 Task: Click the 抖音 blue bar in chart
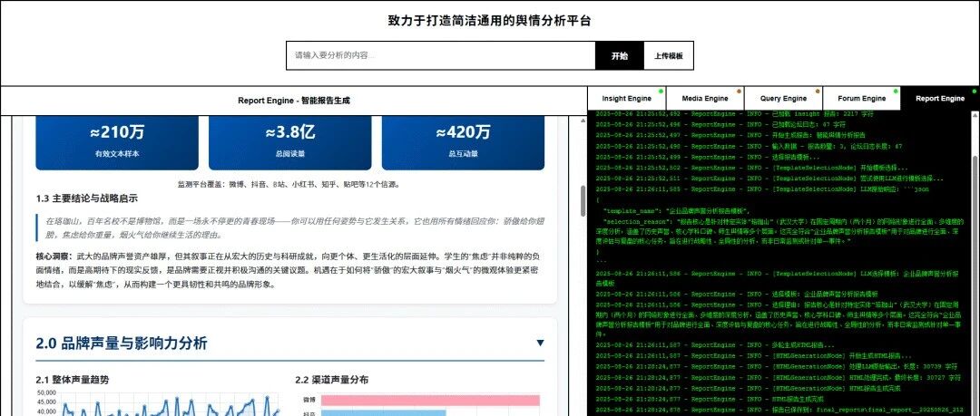(383, 413)
